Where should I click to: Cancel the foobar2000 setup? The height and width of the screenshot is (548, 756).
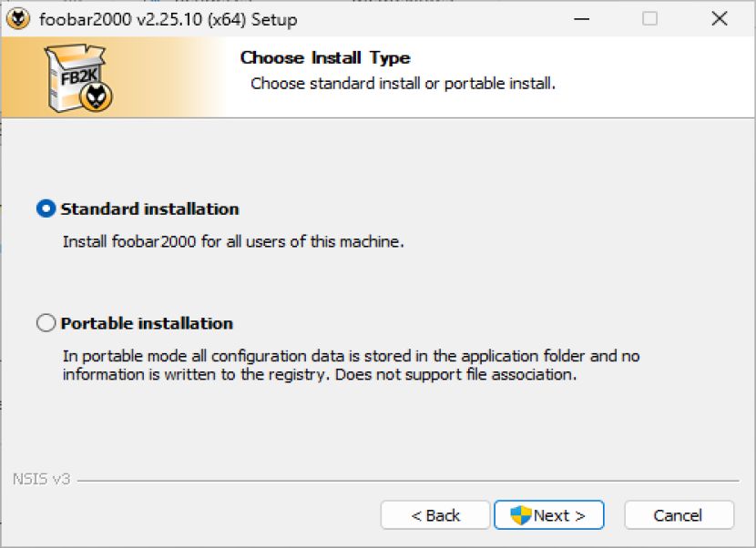click(679, 515)
